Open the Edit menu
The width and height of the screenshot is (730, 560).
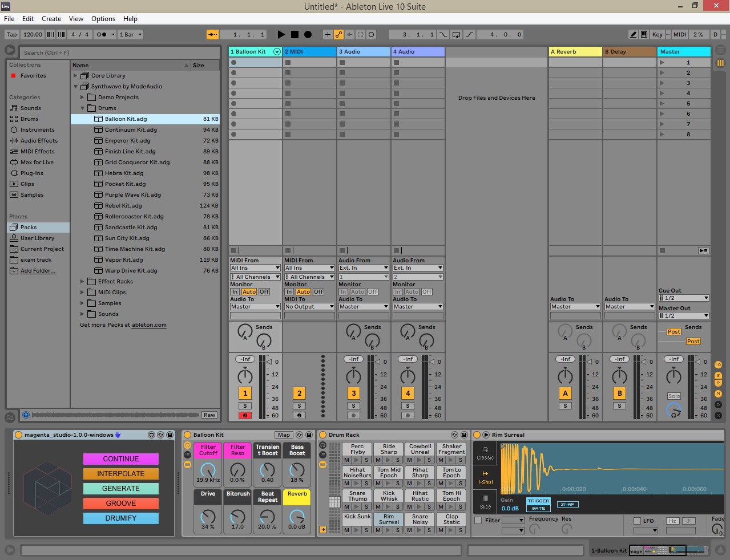click(x=28, y=19)
